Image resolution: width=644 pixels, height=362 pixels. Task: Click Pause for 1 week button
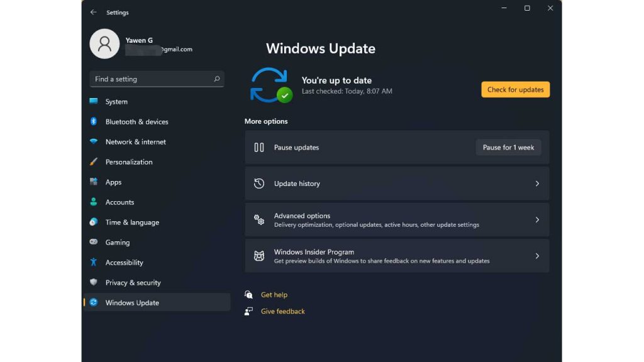508,147
